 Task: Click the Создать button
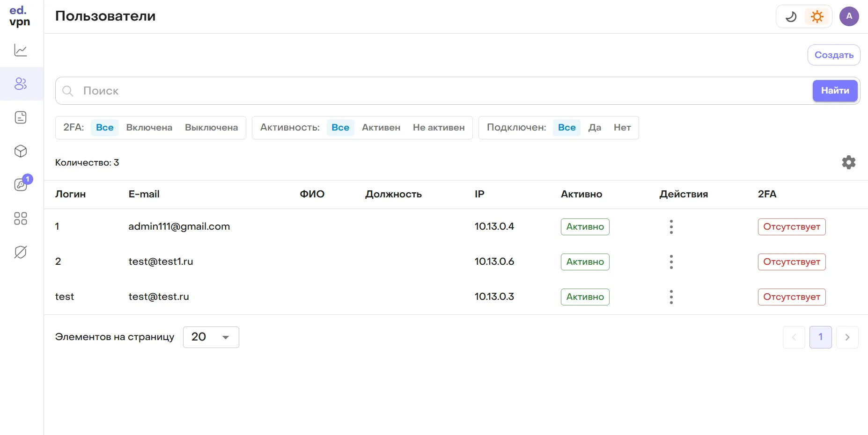tap(833, 55)
